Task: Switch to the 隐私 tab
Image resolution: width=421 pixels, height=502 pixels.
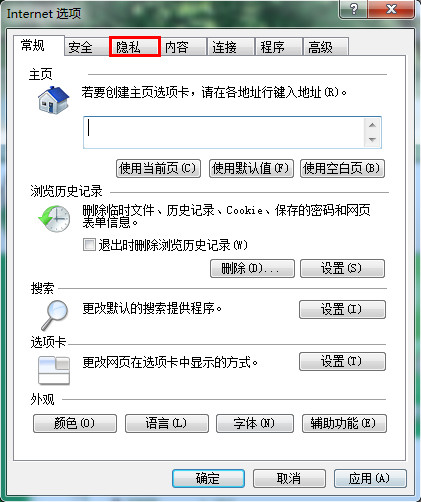Action: pyautogui.click(x=135, y=47)
